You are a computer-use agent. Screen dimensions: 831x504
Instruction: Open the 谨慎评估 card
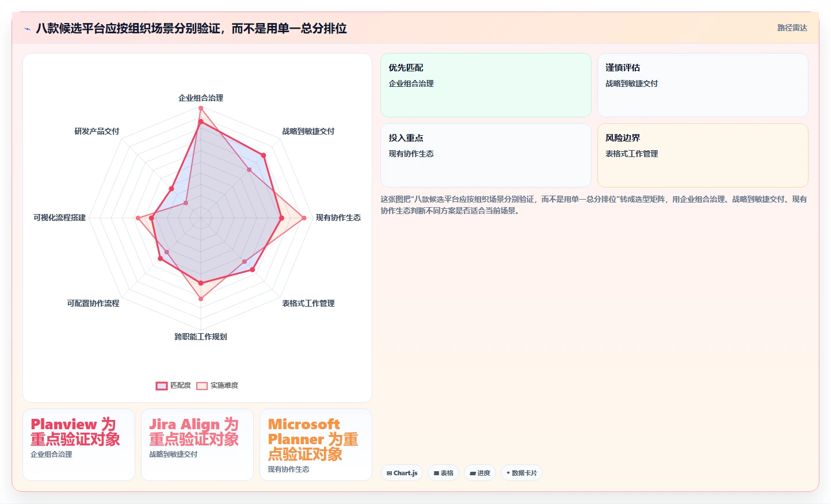[x=703, y=85]
